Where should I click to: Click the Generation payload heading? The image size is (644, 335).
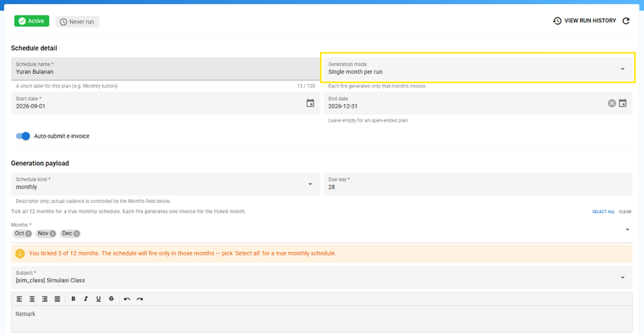pos(40,164)
